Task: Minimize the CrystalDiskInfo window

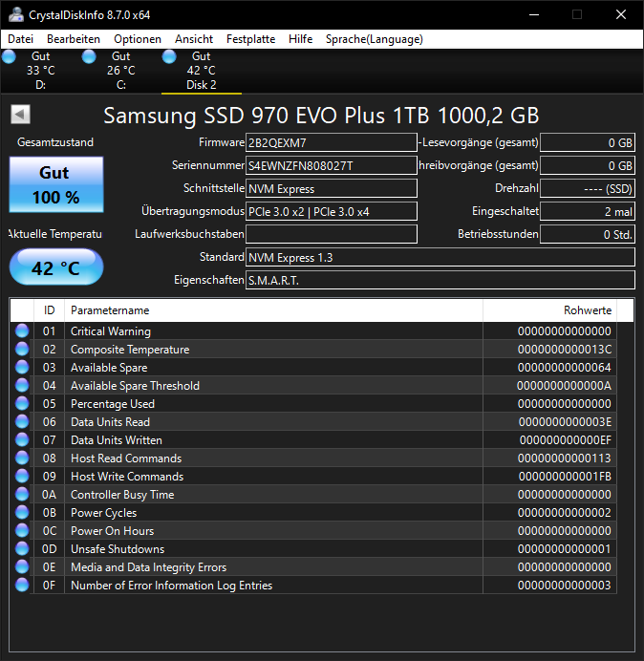Action: 534,14
